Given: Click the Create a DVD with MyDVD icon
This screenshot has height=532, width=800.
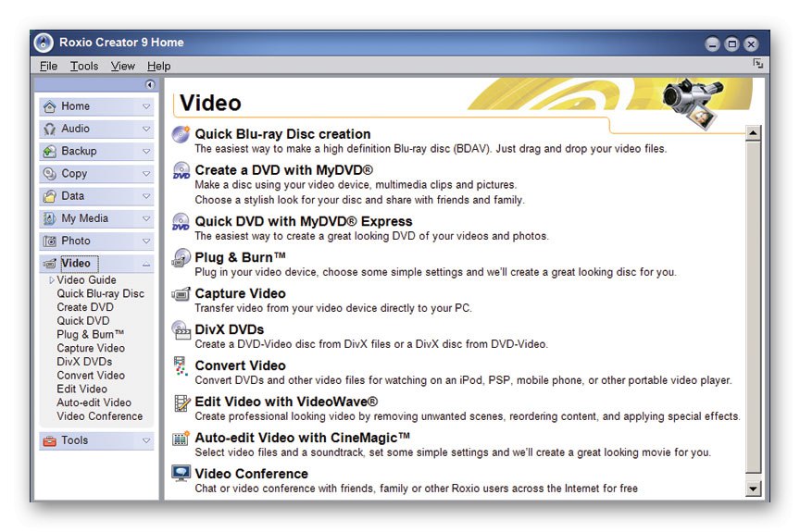Looking at the screenshot, I should point(181,170).
